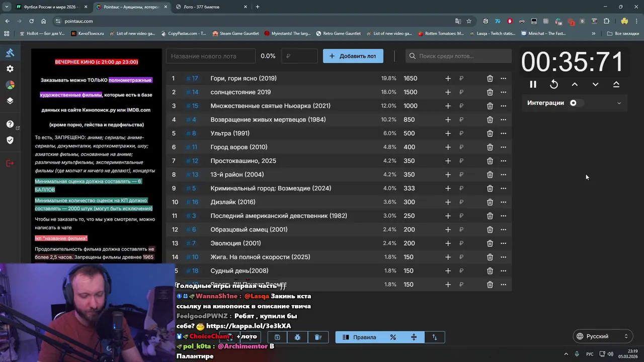Image resolution: width=644 pixels, height=362 pixels.
Task: Delete the lot 'солнцестояние 2019'
Action: click(x=490, y=92)
